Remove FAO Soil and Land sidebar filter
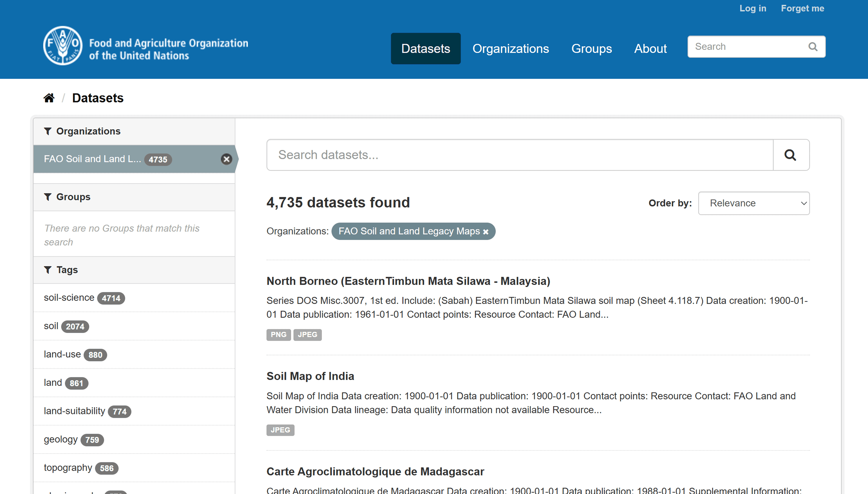Viewport: 868px width, 494px height. pyautogui.click(x=226, y=159)
